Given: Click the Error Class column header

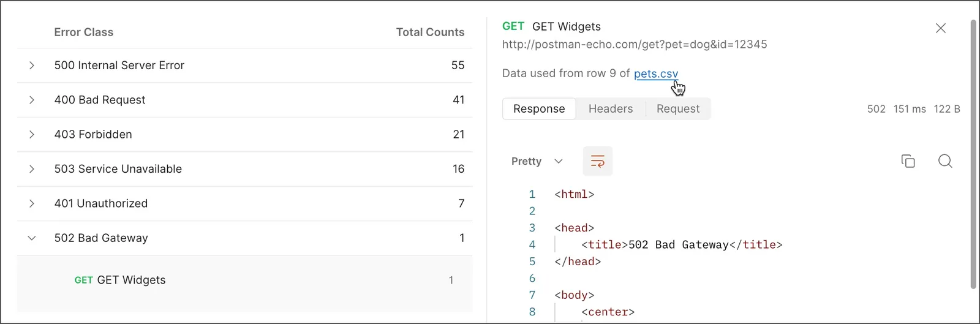Looking at the screenshot, I should tap(84, 32).
